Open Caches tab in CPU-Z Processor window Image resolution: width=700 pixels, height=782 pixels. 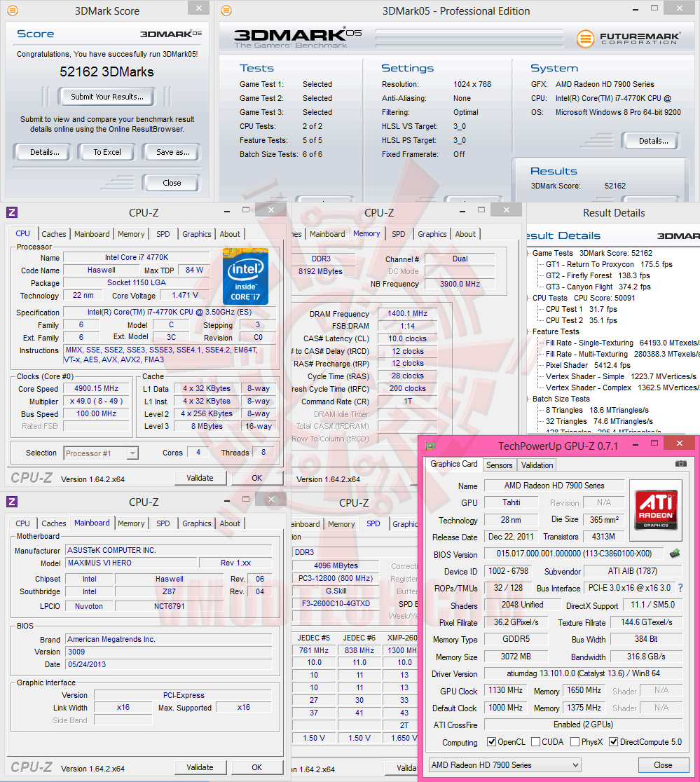click(54, 234)
